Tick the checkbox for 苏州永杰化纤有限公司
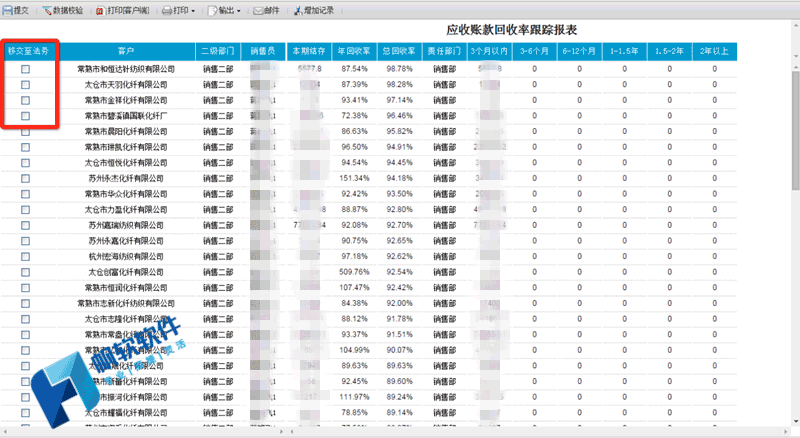 click(x=26, y=179)
